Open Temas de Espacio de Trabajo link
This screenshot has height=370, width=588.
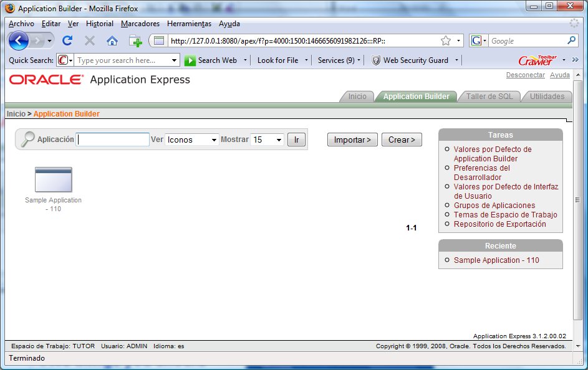click(x=505, y=214)
